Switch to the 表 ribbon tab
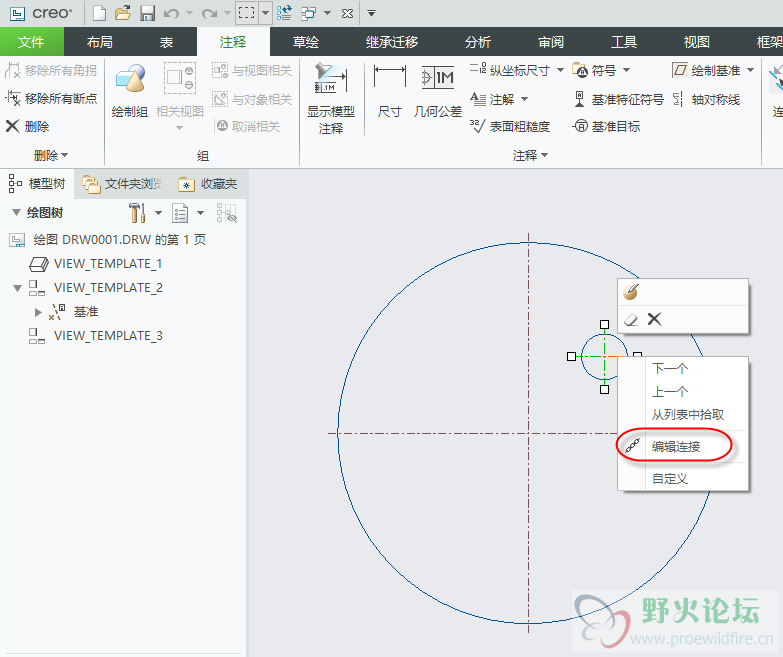This screenshot has height=657, width=783. point(166,42)
